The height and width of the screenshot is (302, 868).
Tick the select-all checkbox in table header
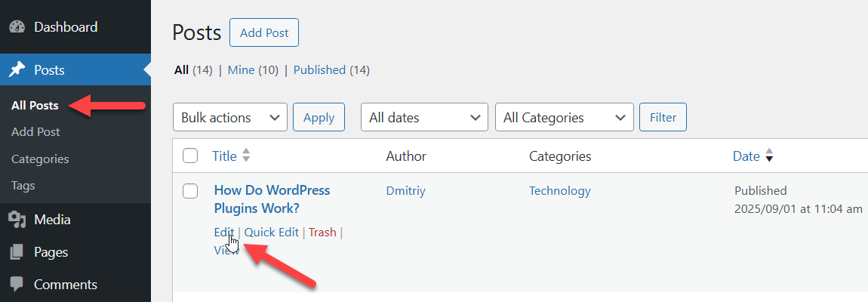(190, 156)
